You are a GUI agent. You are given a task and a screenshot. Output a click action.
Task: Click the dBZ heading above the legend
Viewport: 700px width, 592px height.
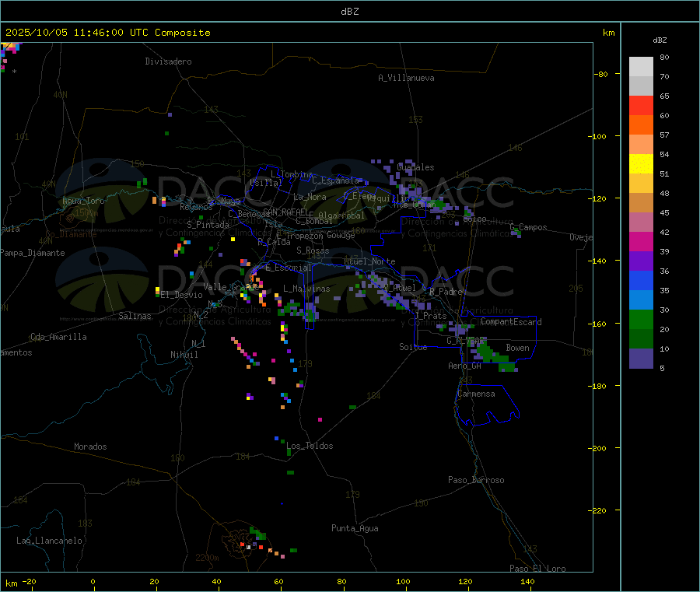660,40
